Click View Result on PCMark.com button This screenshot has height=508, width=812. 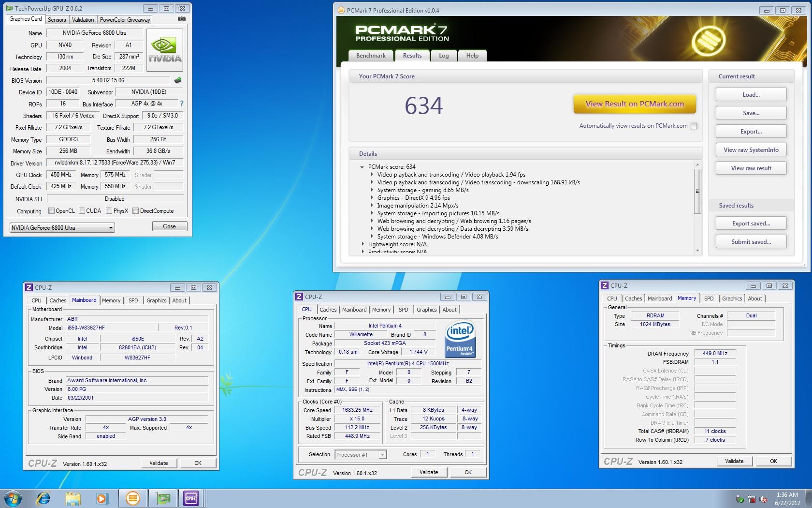635,104
